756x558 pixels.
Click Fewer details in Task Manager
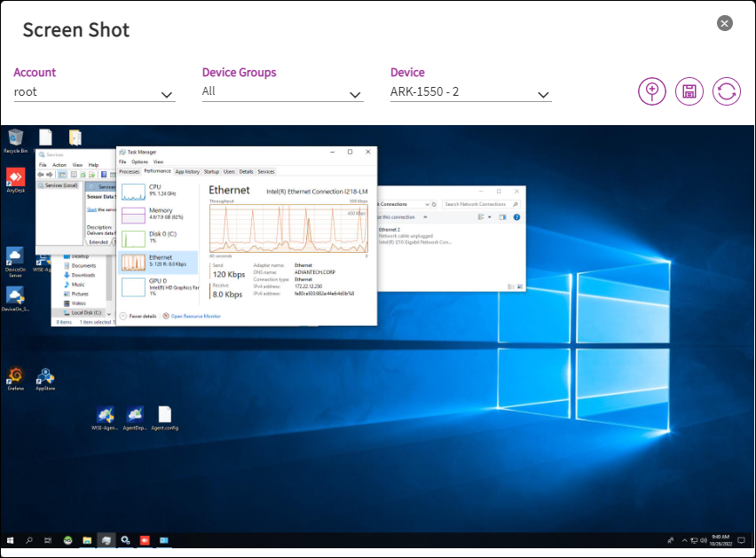(x=142, y=316)
